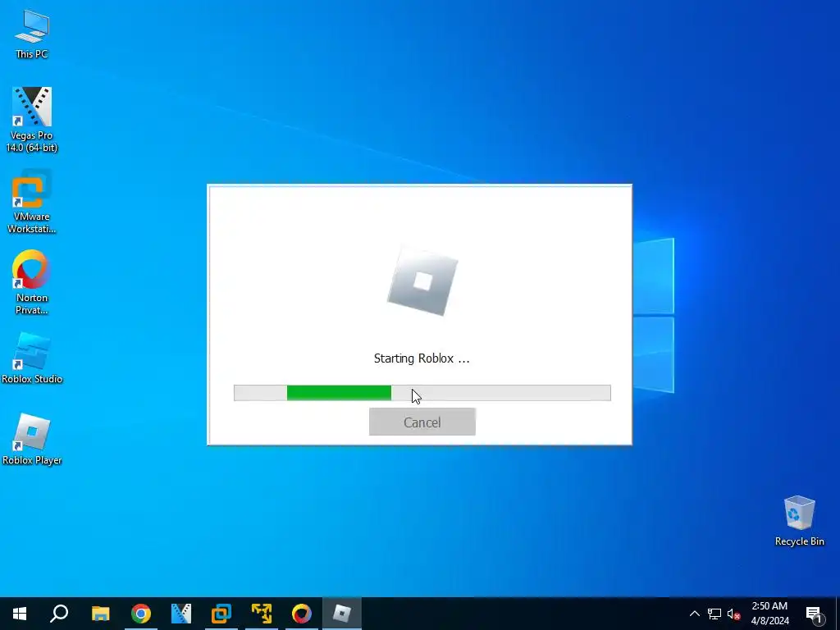Show hidden system tray icons
Image resolution: width=840 pixels, height=630 pixels.
point(694,614)
